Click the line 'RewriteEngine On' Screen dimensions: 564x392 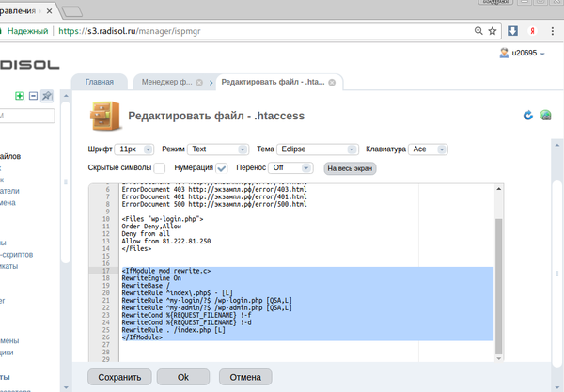[151, 278]
